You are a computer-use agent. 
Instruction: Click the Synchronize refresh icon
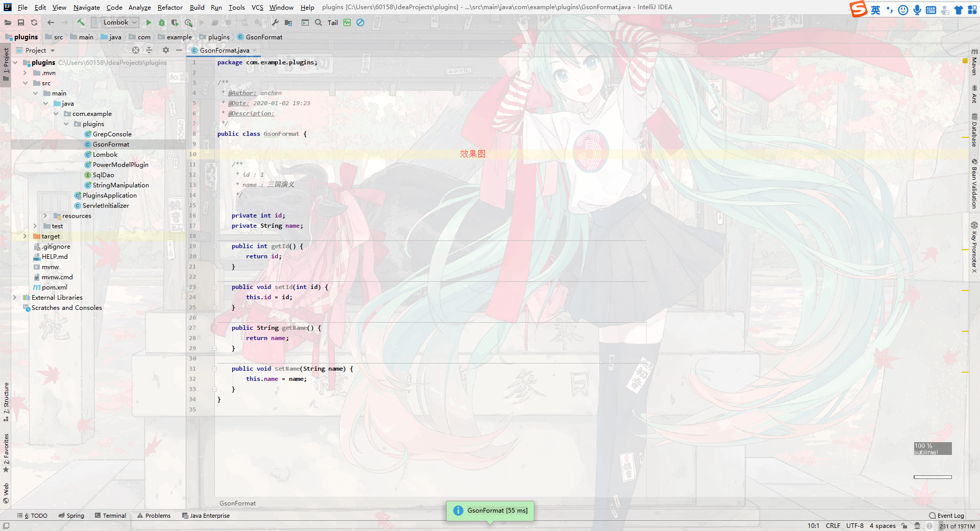[x=34, y=22]
